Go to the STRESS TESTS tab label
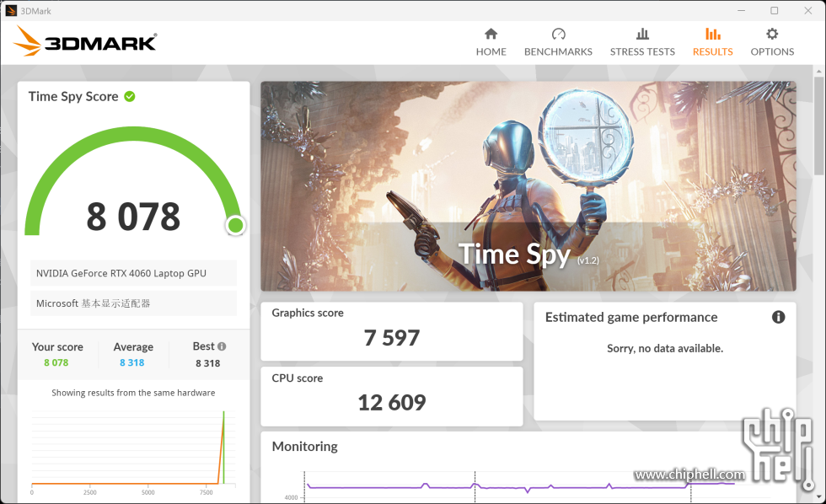Viewport: 826px width, 504px height. coord(642,51)
